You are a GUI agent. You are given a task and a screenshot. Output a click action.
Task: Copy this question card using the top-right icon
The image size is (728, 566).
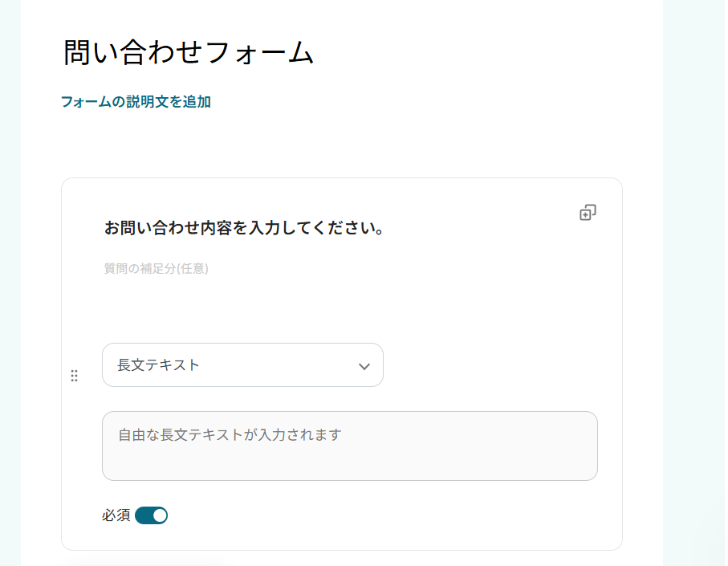[x=588, y=213]
